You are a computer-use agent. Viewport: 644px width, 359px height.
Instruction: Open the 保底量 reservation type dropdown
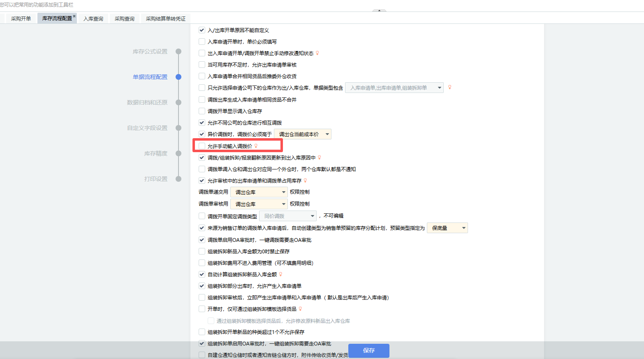447,228
